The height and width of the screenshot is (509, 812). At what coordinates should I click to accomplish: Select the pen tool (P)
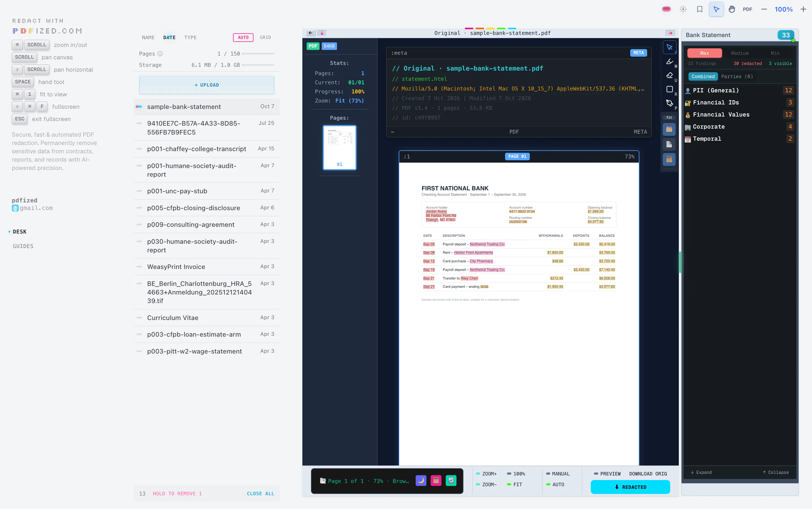coord(669,103)
